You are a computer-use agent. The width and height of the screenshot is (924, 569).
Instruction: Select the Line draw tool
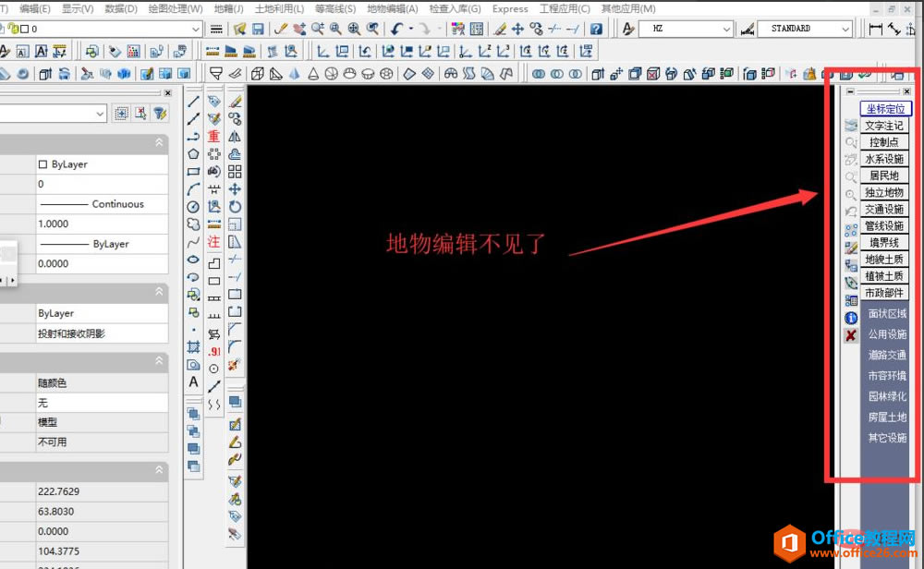pos(193,102)
